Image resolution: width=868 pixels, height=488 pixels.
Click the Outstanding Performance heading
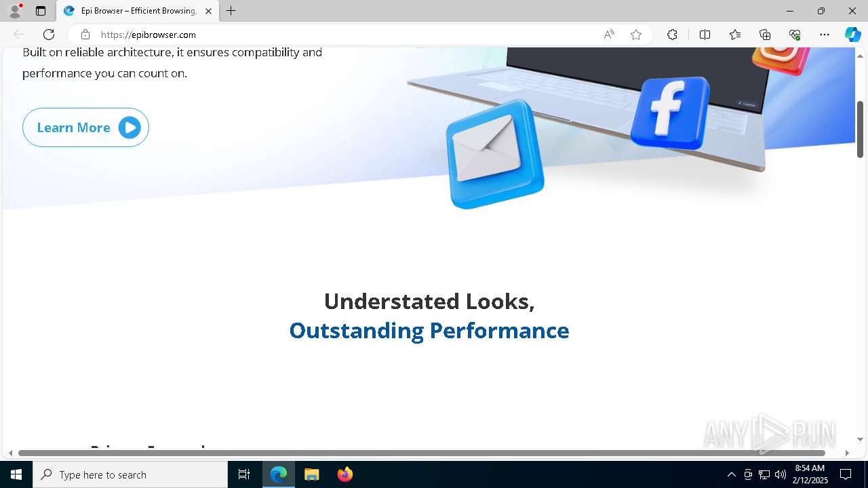click(x=429, y=330)
